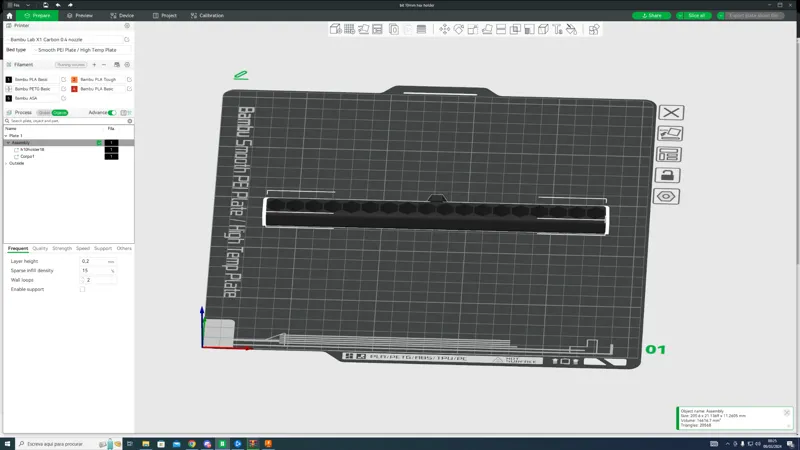800x450 pixels.
Task: Click the Share button
Action: tap(652, 15)
